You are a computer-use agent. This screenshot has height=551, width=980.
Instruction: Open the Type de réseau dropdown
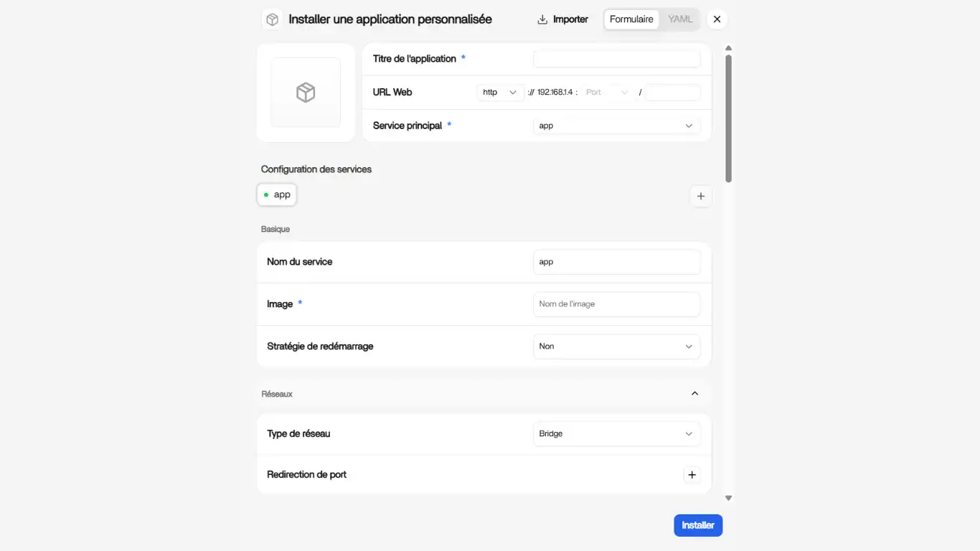point(616,434)
